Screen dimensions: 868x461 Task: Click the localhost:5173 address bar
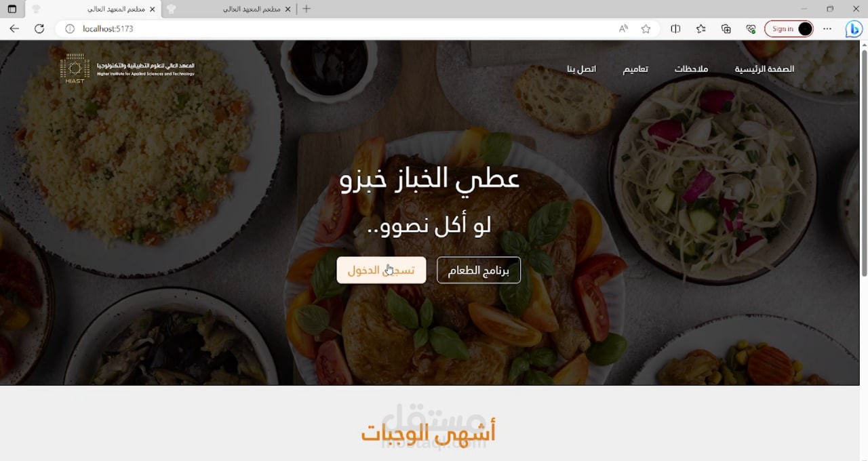point(339,28)
